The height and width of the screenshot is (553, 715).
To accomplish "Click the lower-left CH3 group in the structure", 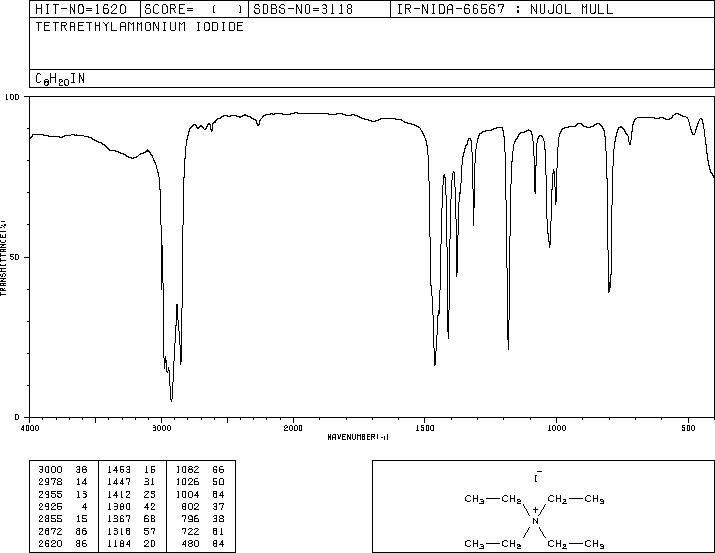I will [475, 544].
